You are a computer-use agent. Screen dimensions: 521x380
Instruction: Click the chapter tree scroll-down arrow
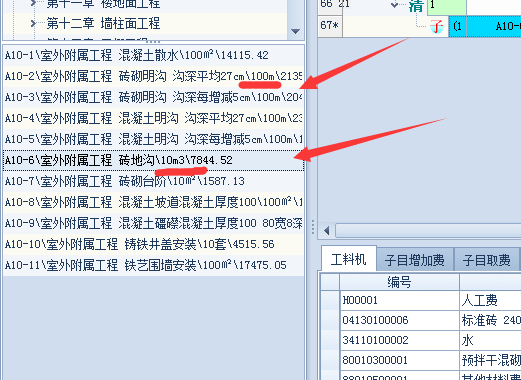tap(295, 31)
